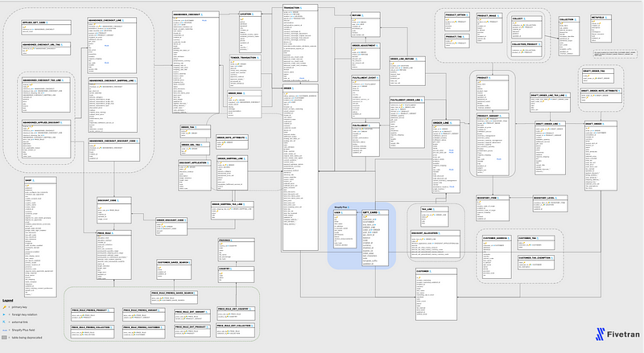Click the Legend heading
This screenshot has width=644, height=353.
[x=7, y=300]
